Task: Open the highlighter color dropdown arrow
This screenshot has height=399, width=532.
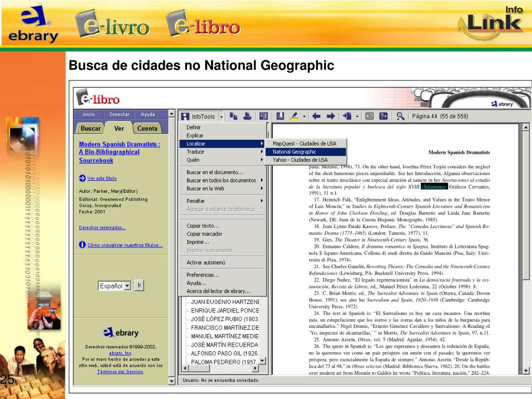Action: [x=304, y=116]
